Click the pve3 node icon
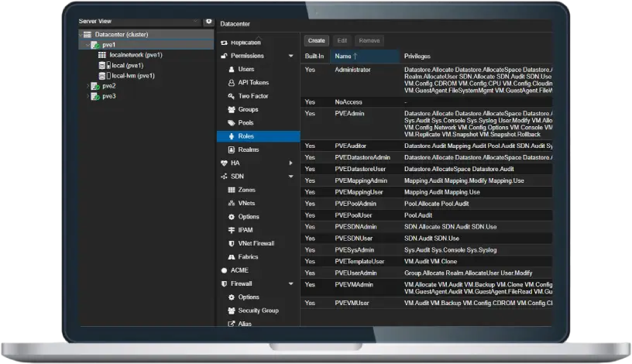 [95, 96]
